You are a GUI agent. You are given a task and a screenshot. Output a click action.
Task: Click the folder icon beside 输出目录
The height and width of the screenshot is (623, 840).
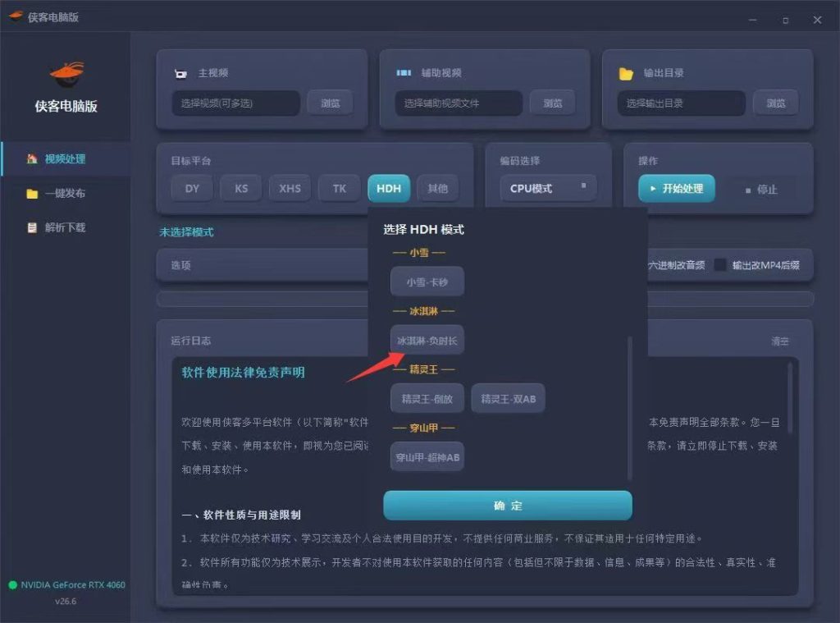click(x=626, y=73)
